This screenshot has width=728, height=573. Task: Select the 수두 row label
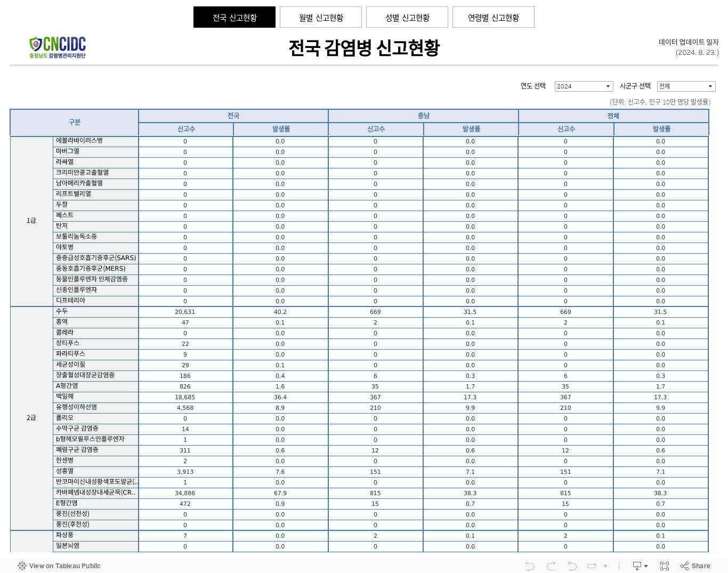pyautogui.click(x=96, y=312)
